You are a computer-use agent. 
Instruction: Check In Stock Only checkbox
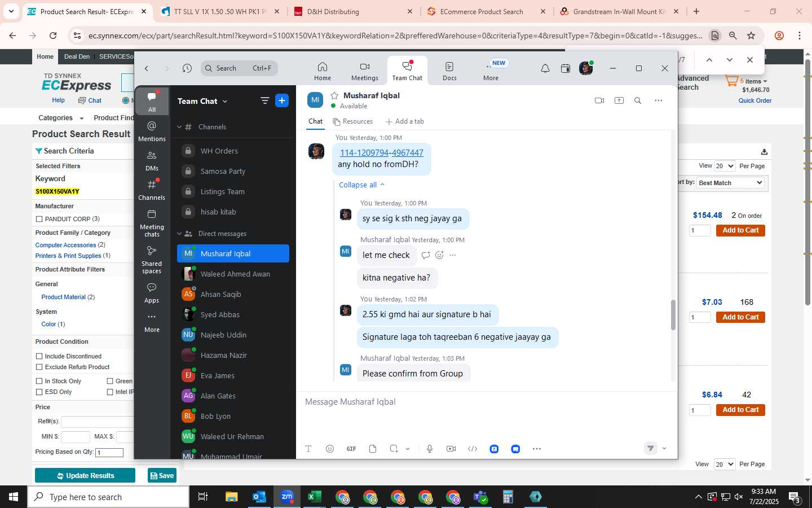(39, 381)
